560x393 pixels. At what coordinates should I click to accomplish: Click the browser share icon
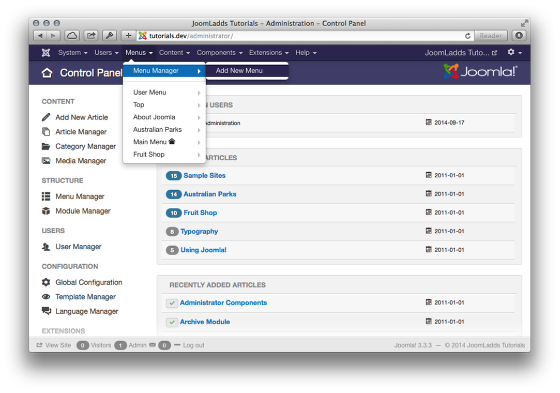point(91,36)
